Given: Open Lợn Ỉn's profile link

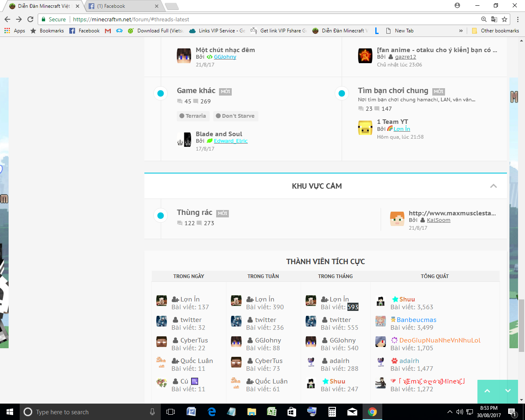Looking at the screenshot, I should (402, 128).
